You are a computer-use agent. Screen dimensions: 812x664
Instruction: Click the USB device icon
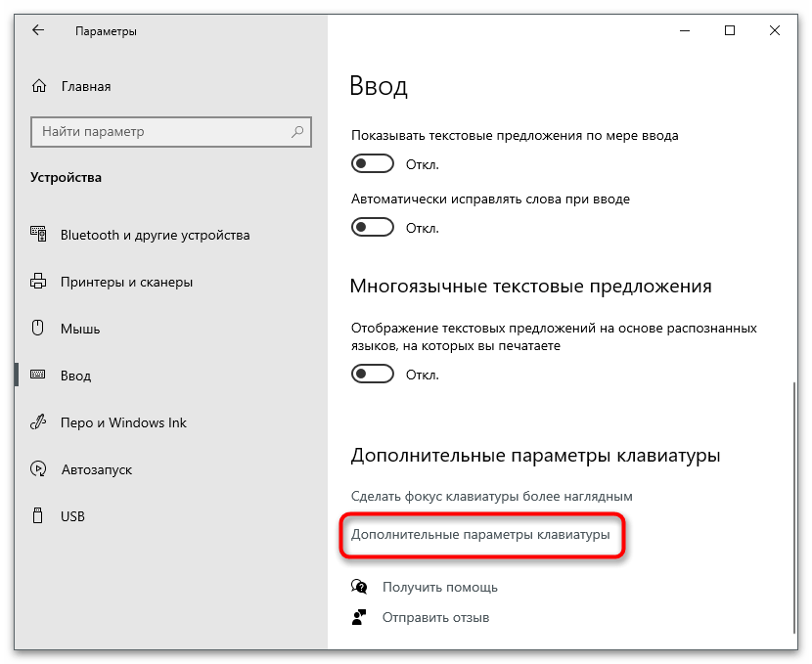click(x=38, y=515)
